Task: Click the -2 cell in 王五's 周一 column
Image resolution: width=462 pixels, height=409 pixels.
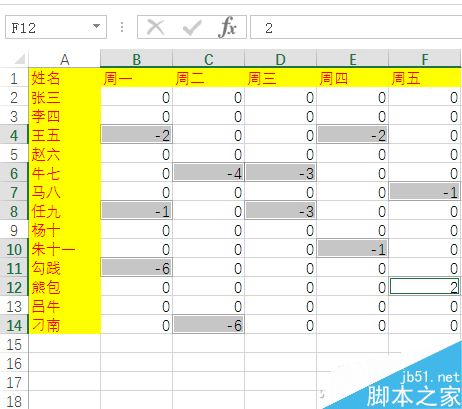Action: 136,135
